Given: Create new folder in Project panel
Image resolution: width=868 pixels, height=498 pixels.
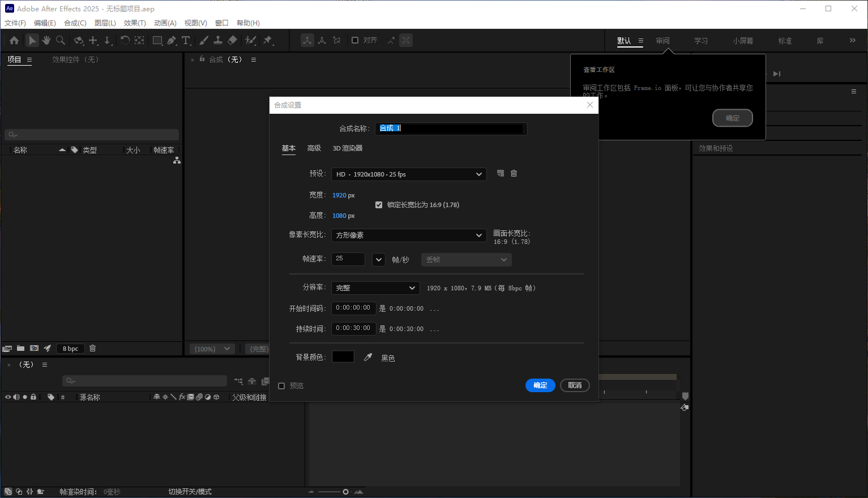Looking at the screenshot, I should point(20,349).
